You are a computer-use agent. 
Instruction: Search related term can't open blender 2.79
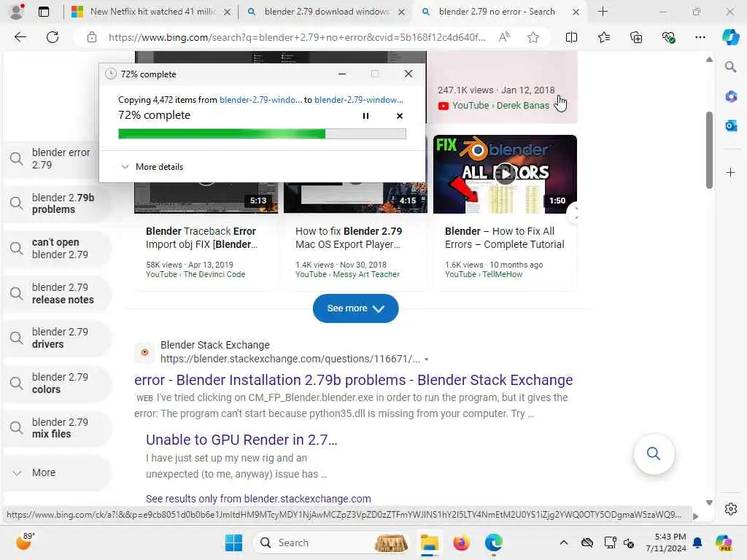tap(57, 248)
